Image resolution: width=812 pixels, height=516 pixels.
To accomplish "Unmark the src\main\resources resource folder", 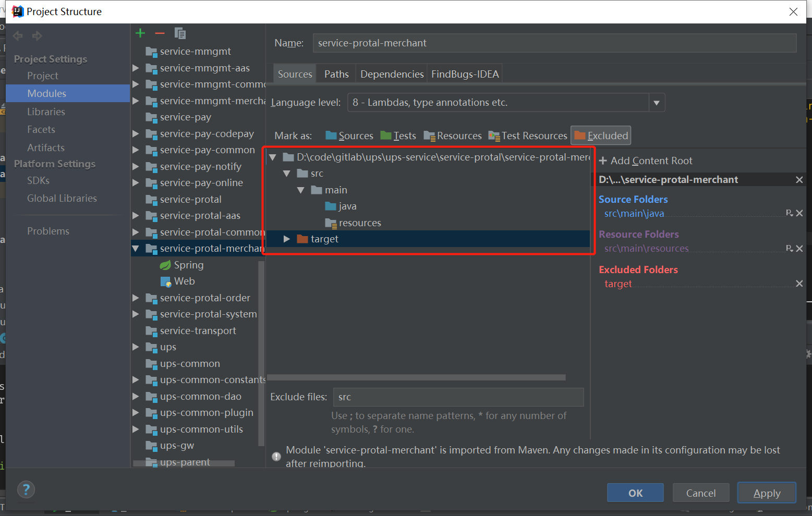I will point(799,248).
